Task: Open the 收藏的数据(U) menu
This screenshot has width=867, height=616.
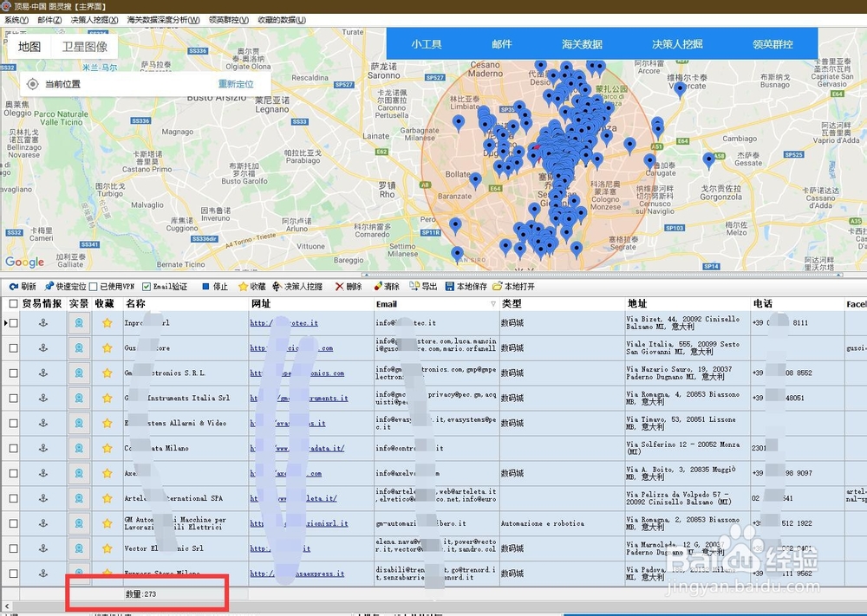Action: point(282,20)
